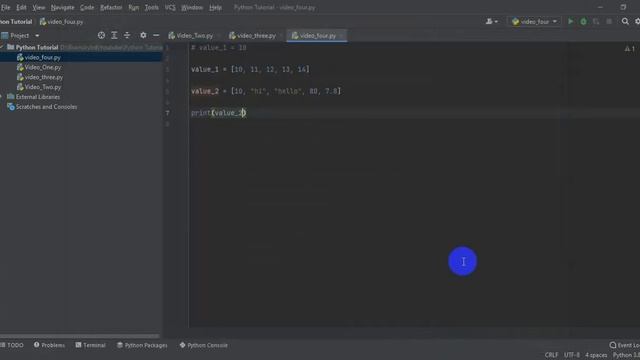Collapse all items in Project panel
Image resolution: width=640 pixels, height=360 pixels.
click(127, 36)
